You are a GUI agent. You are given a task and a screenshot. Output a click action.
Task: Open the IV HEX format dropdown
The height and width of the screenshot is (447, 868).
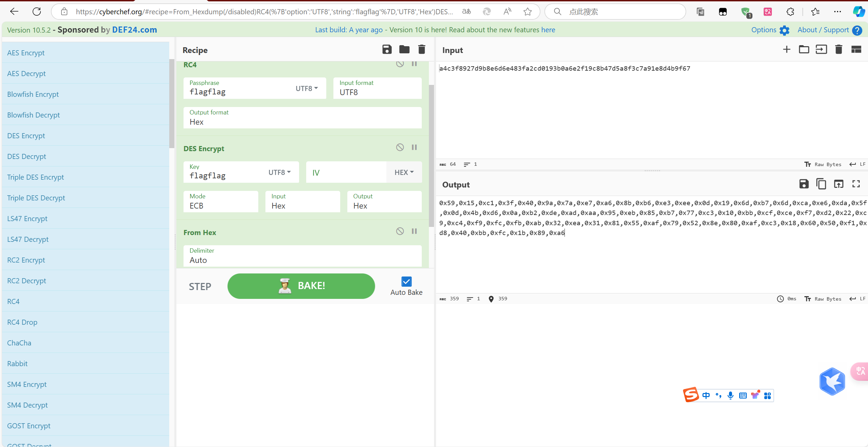(404, 172)
